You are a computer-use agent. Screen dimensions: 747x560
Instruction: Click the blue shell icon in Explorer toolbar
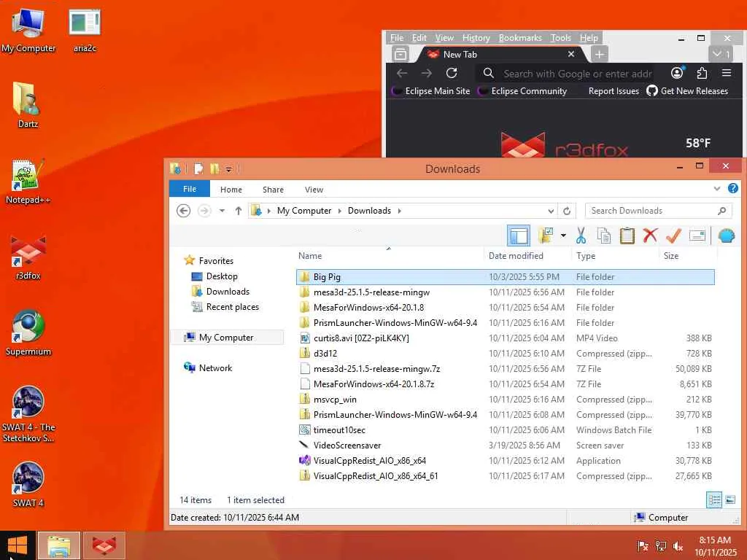727,236
